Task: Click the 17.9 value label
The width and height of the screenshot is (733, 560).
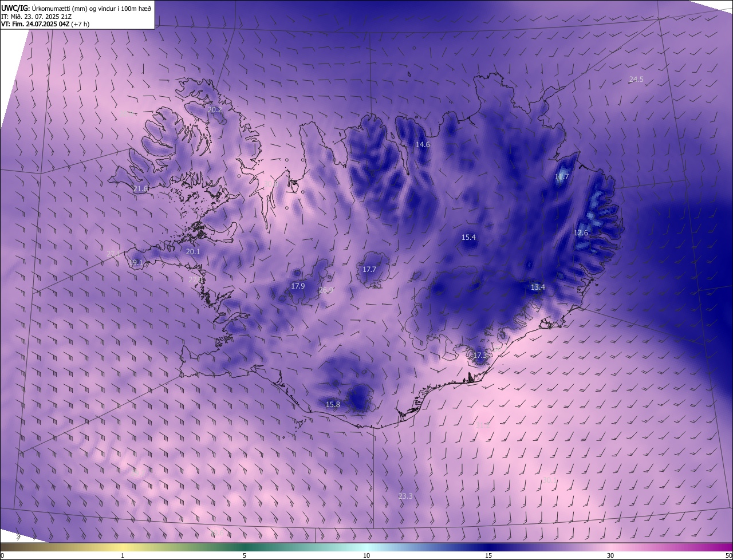Action: [298, 286]
